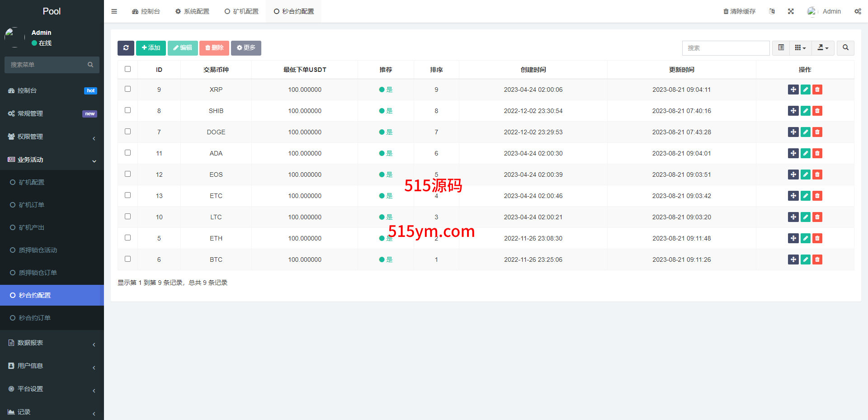Viewport: 868px width, 420px height.
Task: Click the green edit pencil for SHIB row
Action: tap(805, 111)
